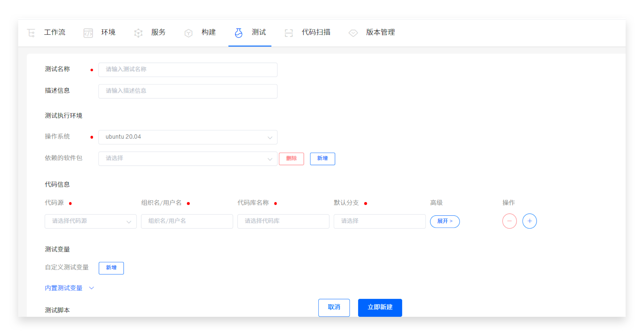This screenshot has width=644, height=335.
Task: Expand built-in test variables (内置测试变量)
Action: pyautogui.click(x=69, y=288)
